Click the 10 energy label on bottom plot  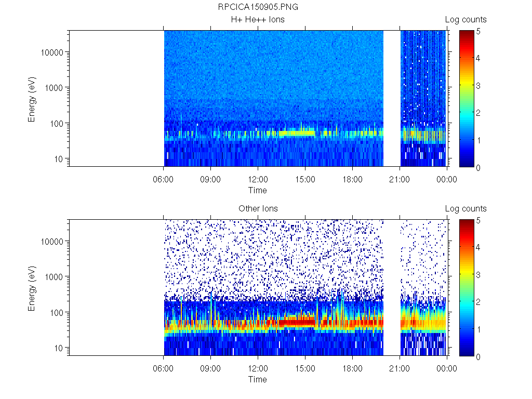[x=59, y=348]
